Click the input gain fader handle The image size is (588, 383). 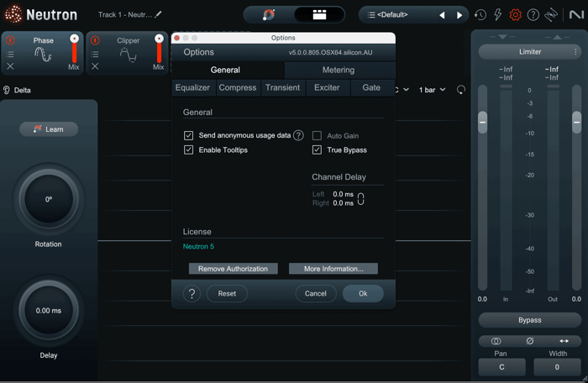click(x=483, y=123)
